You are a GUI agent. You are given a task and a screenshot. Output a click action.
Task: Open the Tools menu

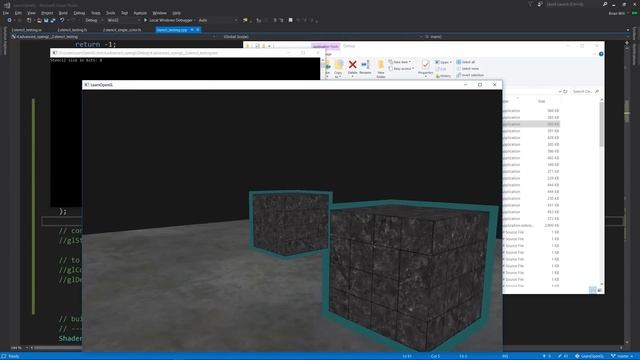coord(111,13)
